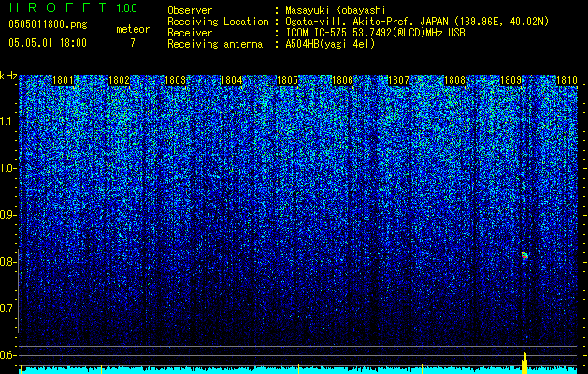Viewport: 588px width, 374px height.
Task: Click the 'meteor' count label
Action: coord(133,29)
